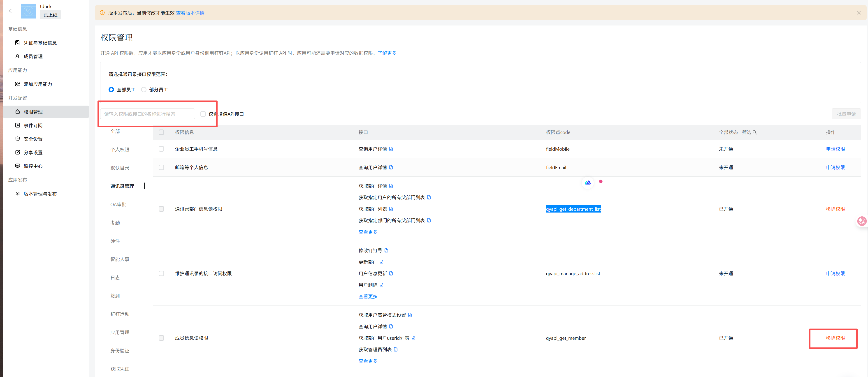This screenshot has width=868, height=377.
Task: Open doc icon next to 用户信息更新
Action: (391, 273)
